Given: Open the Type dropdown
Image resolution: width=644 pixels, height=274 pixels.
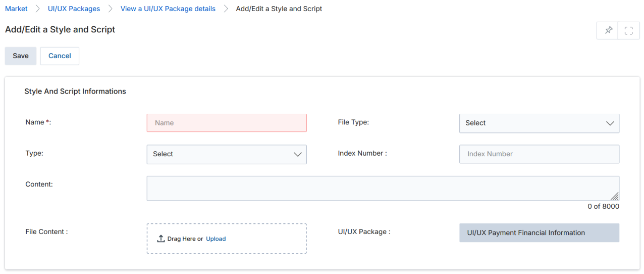Looking at the screenshot, I should 227,154.
